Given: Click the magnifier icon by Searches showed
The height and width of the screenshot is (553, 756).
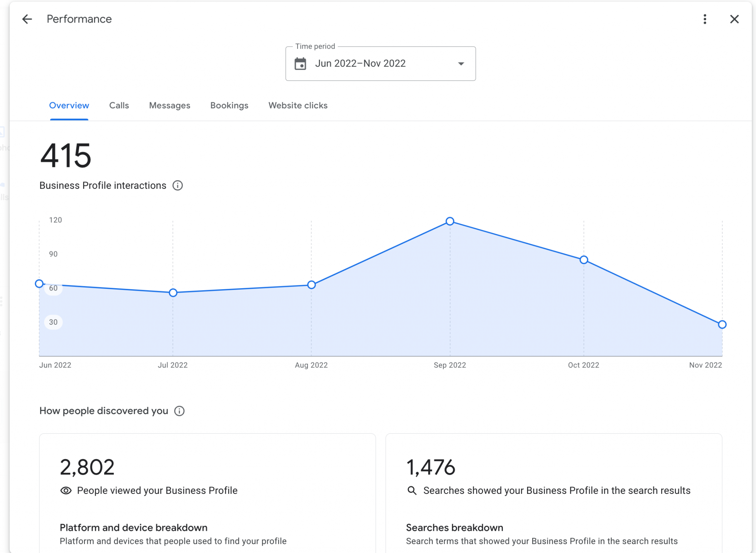Looking at the screenshot, I should pyautogui.click(x=412, y=491).
